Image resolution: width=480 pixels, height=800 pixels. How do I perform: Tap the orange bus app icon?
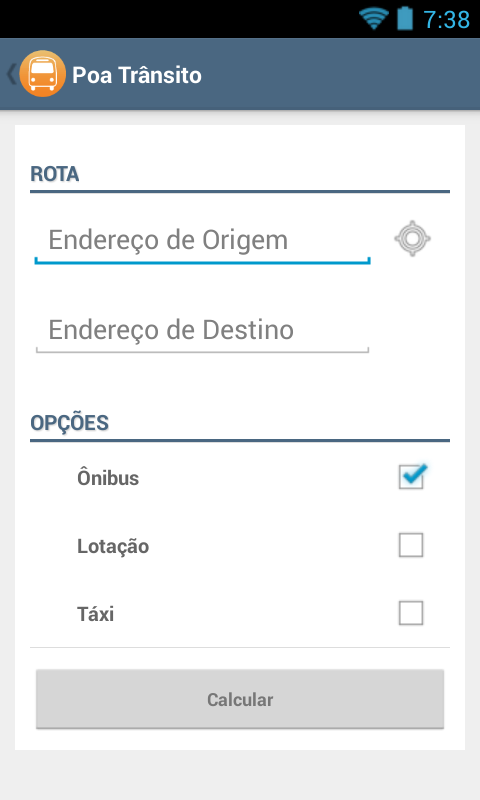pyautogui.click(x=42, y=74)
